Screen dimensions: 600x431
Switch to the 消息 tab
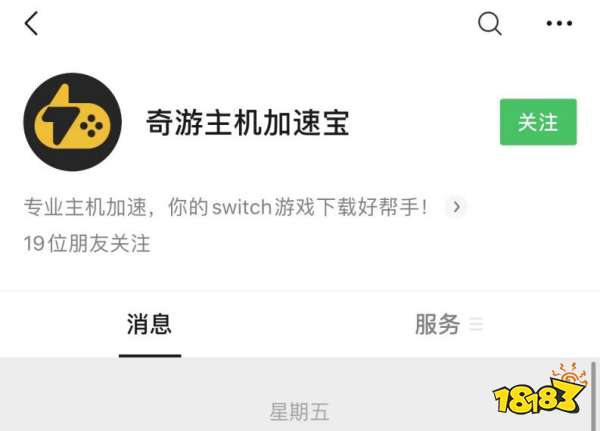(149, 324)
